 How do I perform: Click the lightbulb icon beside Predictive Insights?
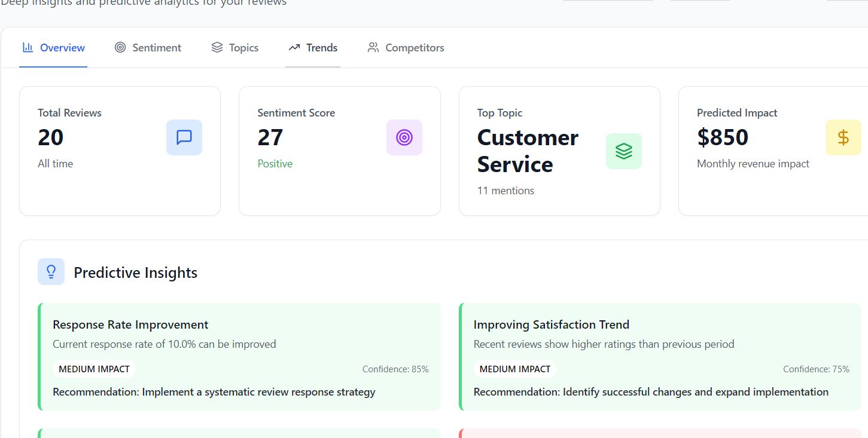51,272
